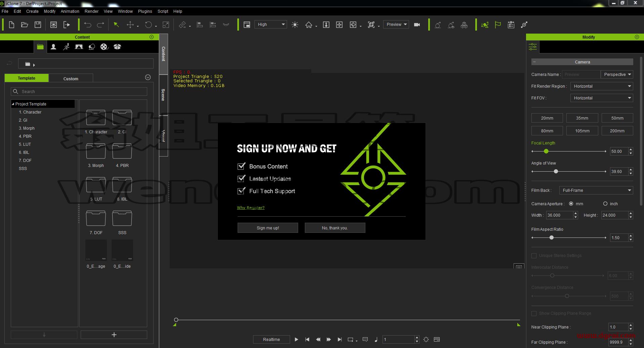Adjust the Angle of View slider handle
Viewport: 644px width, 348px height.
(x=556, y=172)
